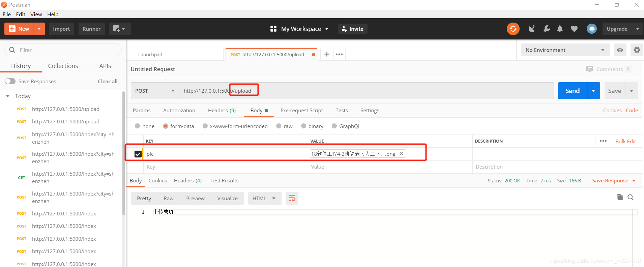The height and width of the screenshot is (267, 644).
Task: Open Save Response dropdown
Action: (x=634, y=181)
